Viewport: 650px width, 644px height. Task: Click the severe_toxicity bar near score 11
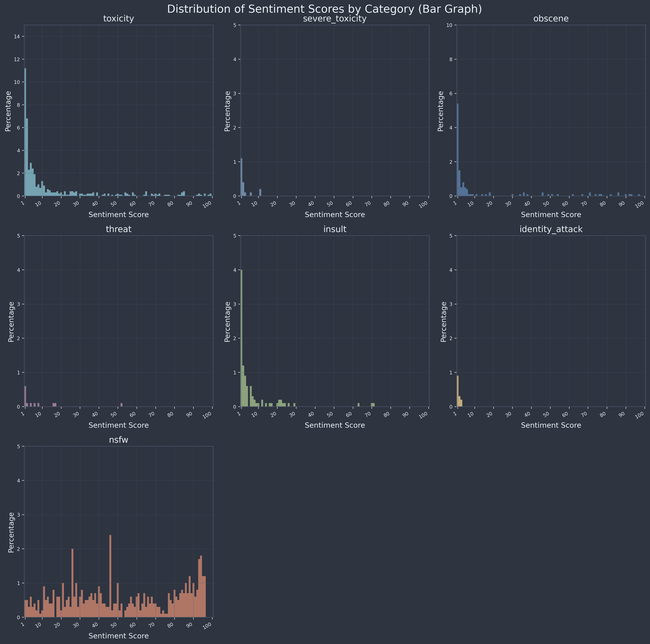tap(260, 193)
